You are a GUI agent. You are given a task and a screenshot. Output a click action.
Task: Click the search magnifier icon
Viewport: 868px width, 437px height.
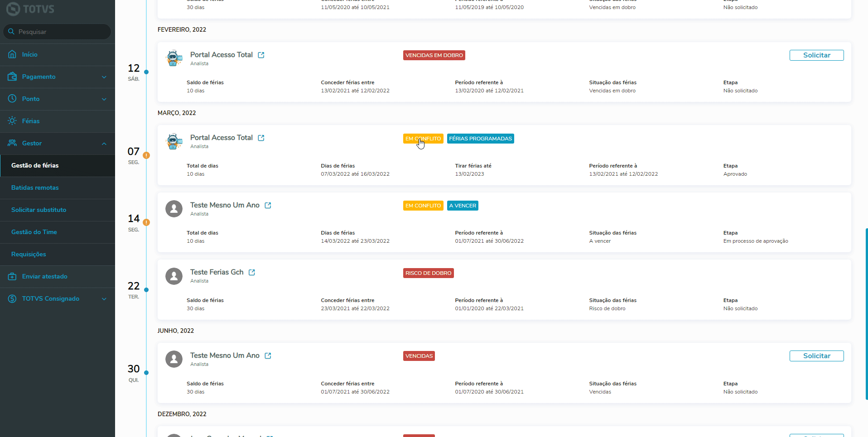[11, 32]
